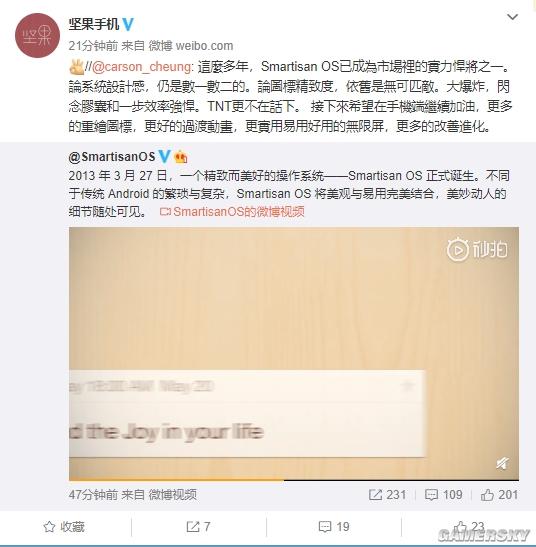Play the embedded SmartisanOS video
This screenshot has height=547, width=536.
(294, 353)
